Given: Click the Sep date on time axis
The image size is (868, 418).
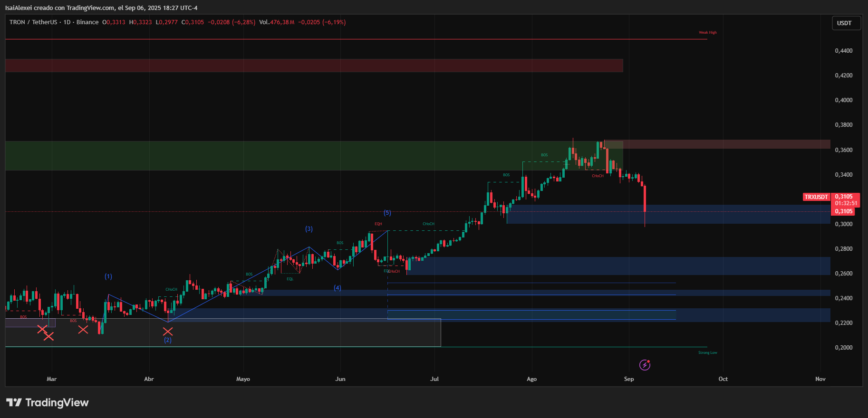Looking at the screenshot, I should click(629, 379).
